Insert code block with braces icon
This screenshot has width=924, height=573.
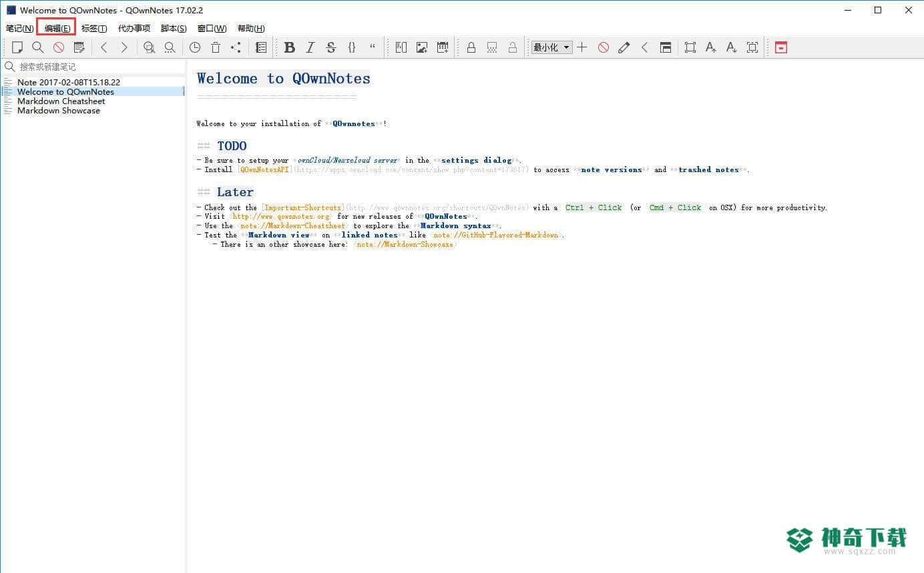coord(352,47)
